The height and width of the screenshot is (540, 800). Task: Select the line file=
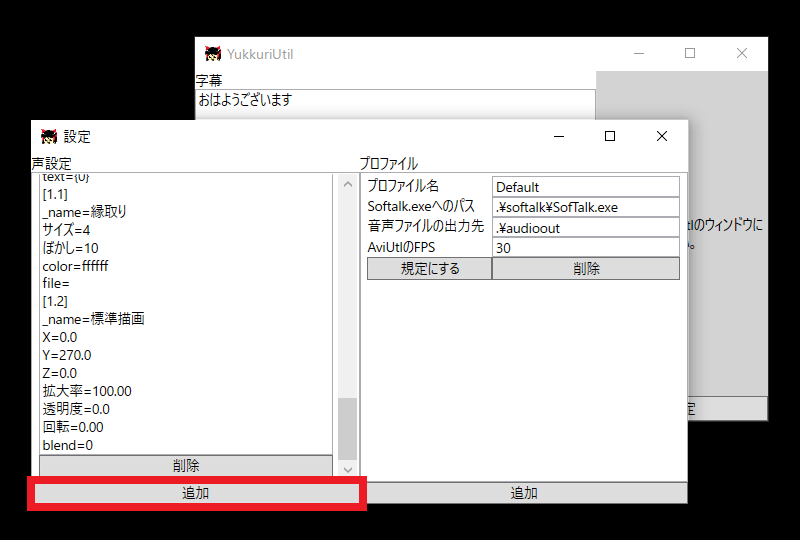[x=56, y=283]
